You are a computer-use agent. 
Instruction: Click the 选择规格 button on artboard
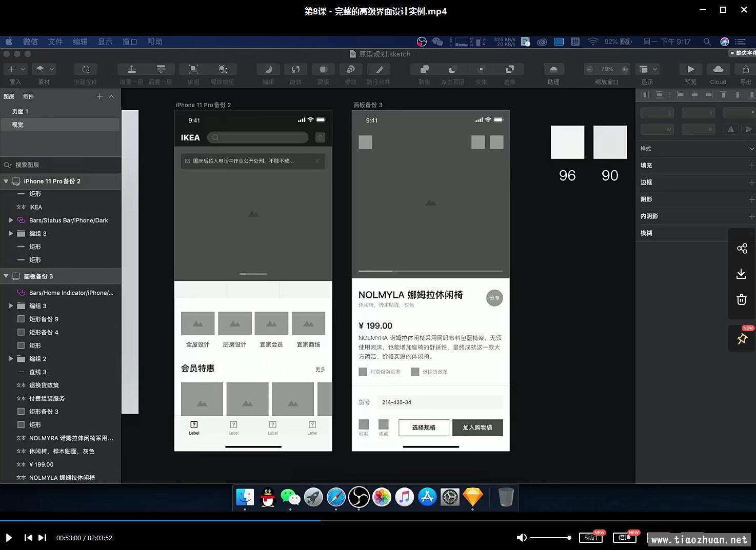coord(424,427)
